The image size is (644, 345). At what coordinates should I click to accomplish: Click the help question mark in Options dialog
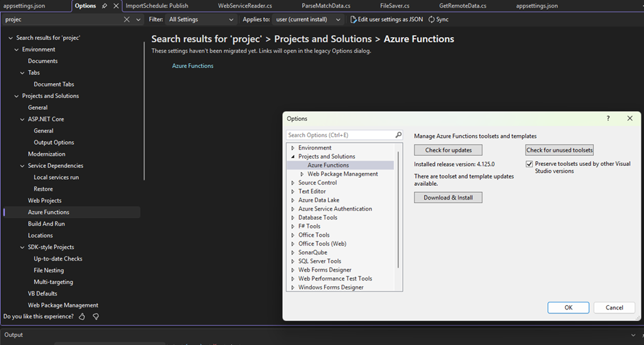[608, 119]
